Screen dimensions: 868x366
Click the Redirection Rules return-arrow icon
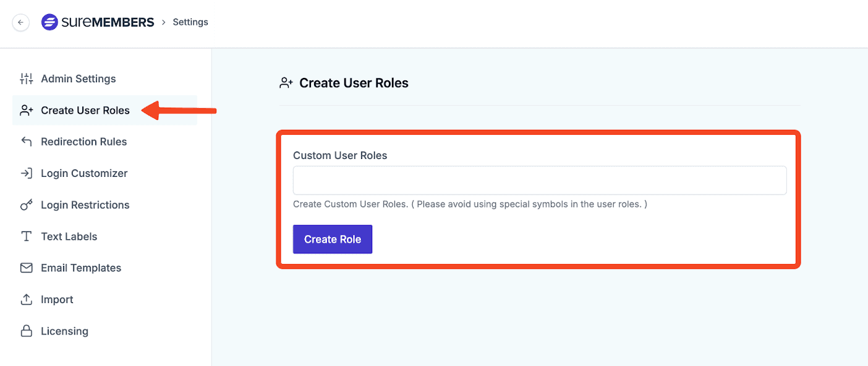(26, 142)
